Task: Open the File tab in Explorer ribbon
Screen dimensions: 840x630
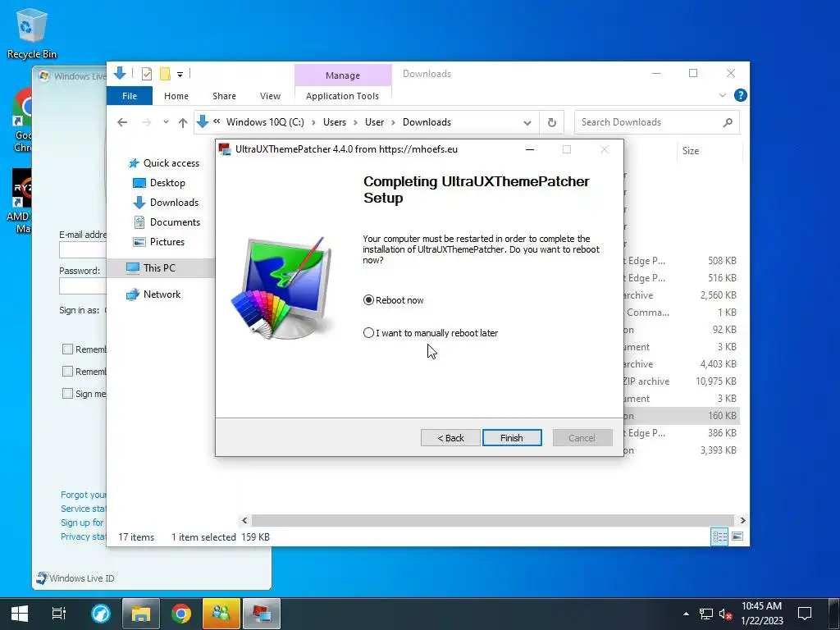Action: (x=130, y=96)
